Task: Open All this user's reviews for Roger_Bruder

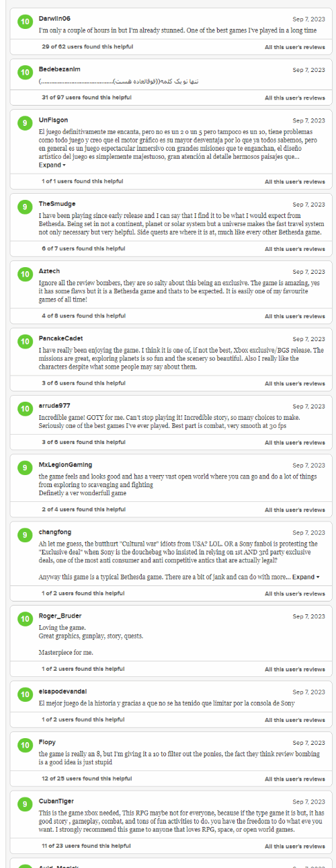Action: (295, 669)
